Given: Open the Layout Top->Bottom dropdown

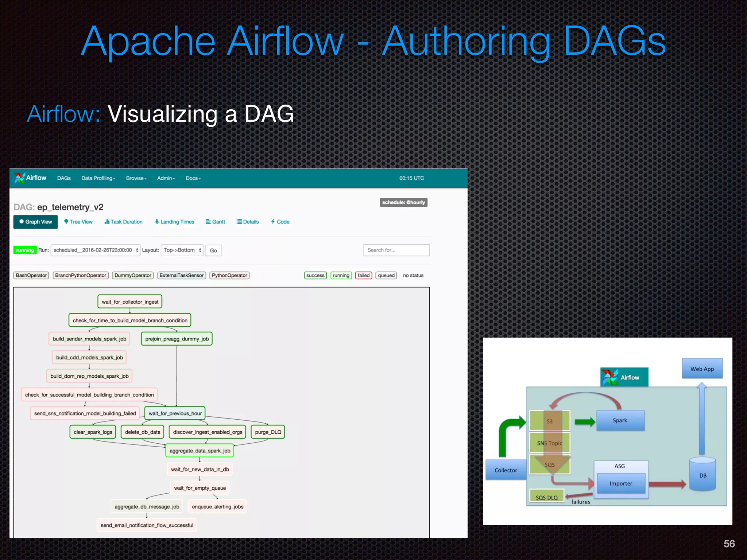Looking at the screenshot, I should tap(182, 250).
